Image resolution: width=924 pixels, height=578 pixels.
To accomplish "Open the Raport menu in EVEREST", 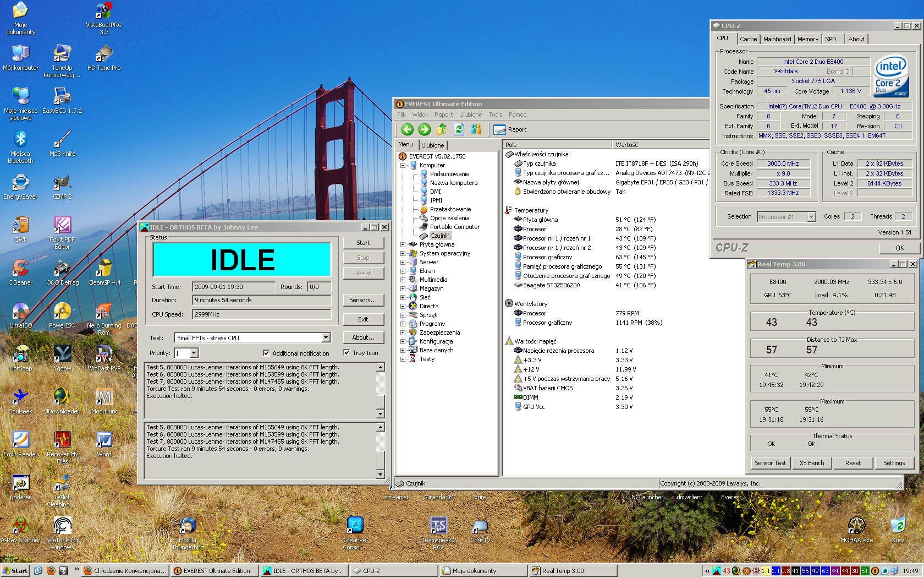I will pyautogui.click(x=443, y=114).
